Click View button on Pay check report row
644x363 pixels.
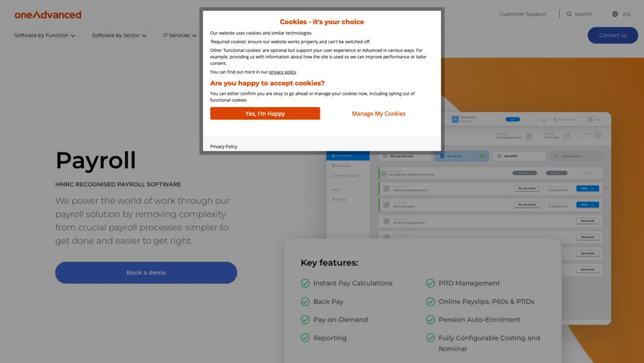(x=588, y=205)
